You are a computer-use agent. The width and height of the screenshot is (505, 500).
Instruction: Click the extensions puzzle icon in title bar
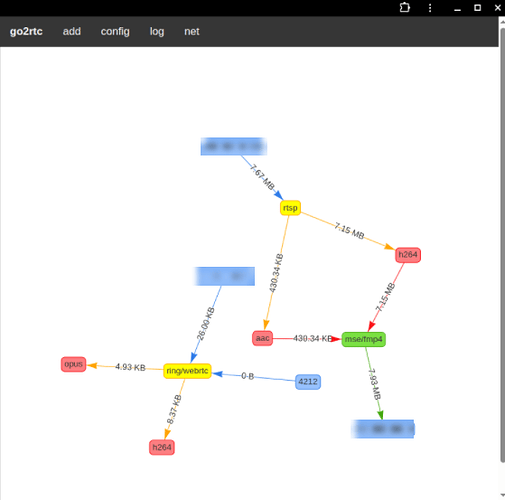(405, 8)
